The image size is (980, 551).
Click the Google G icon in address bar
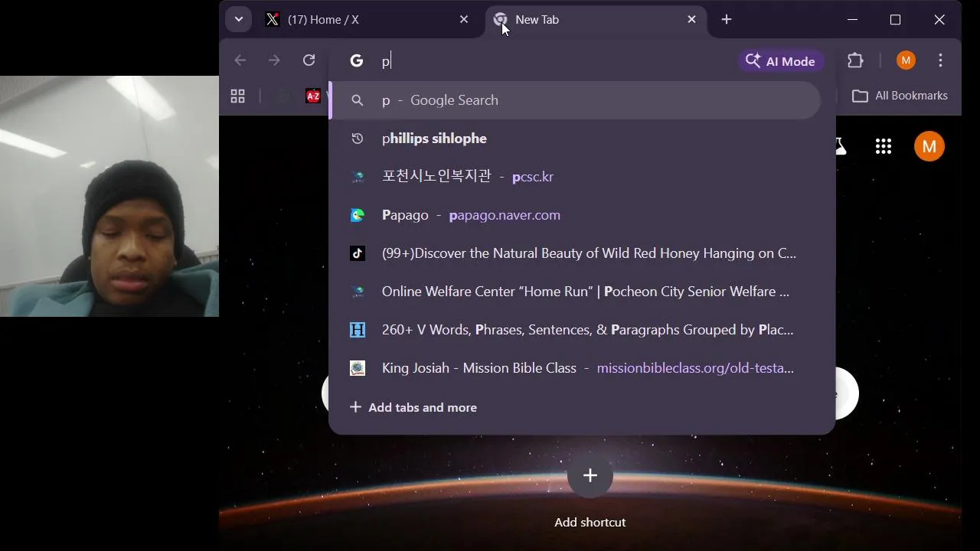(x=357, y=61)
